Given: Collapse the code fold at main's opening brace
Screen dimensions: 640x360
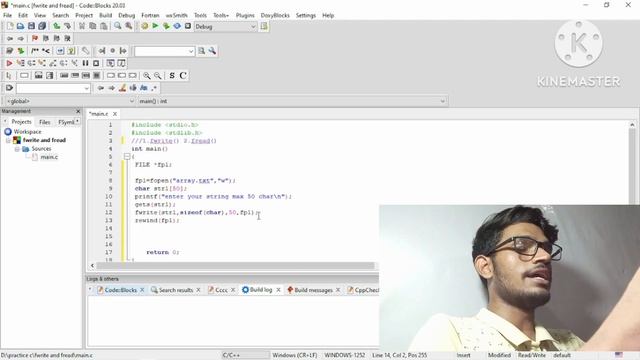Looking at the screenshot, I should pos(127,156).
